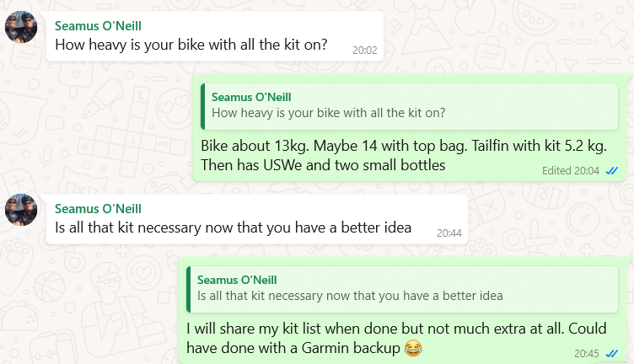Click Seamus O'Neill's name in the first quoted reply
634x364 pixels.
click(251, 98)
